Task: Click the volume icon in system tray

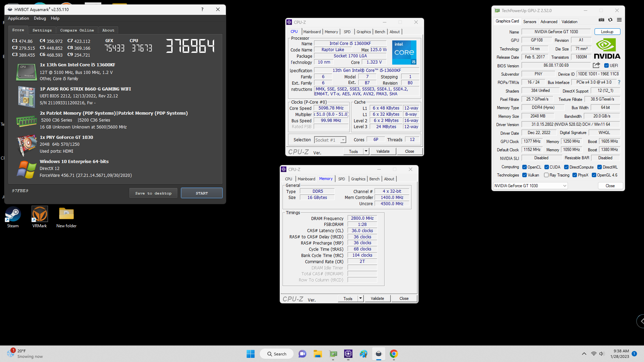Action: click(602, 354)
